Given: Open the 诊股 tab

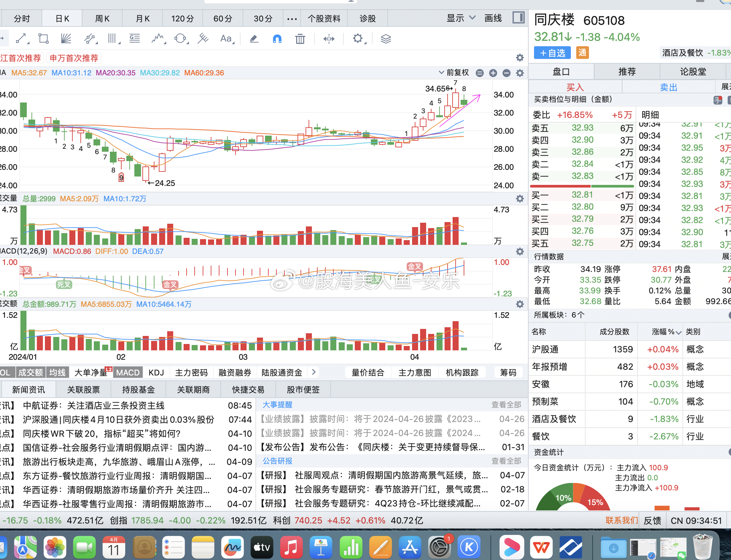Looking at the screenshot, I should coord(368,18).
